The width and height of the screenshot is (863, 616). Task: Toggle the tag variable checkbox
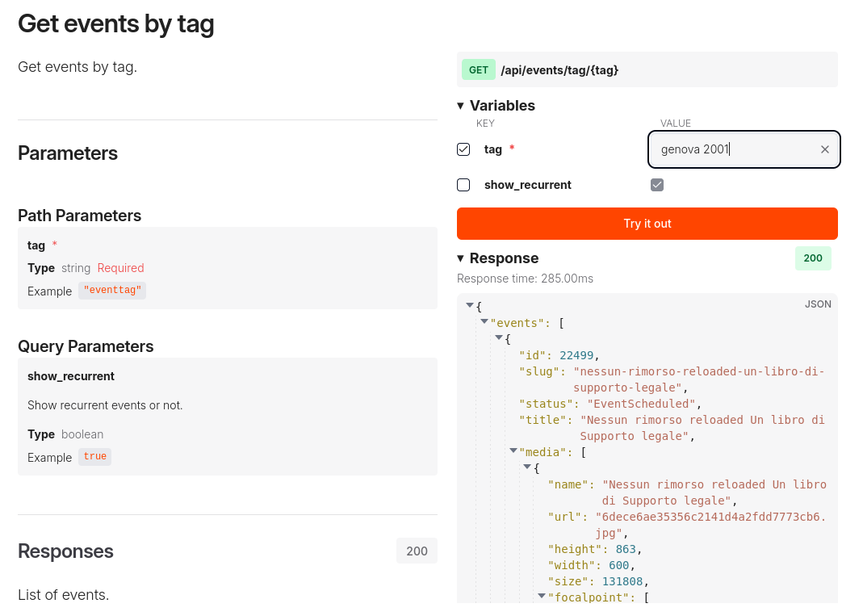(x=463, y=149)
